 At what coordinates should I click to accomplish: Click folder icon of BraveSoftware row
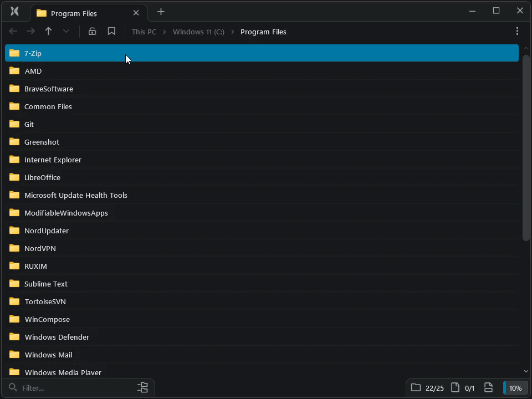14,89
